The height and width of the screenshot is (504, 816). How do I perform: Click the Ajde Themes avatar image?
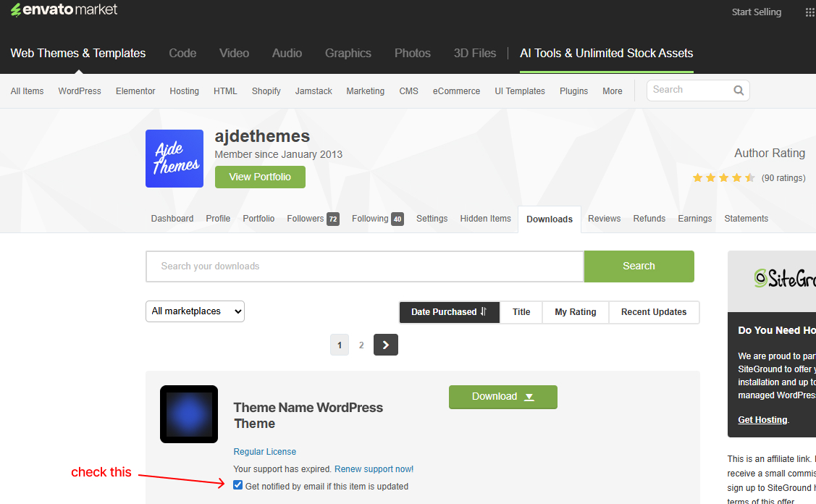(x=174, y=159)
